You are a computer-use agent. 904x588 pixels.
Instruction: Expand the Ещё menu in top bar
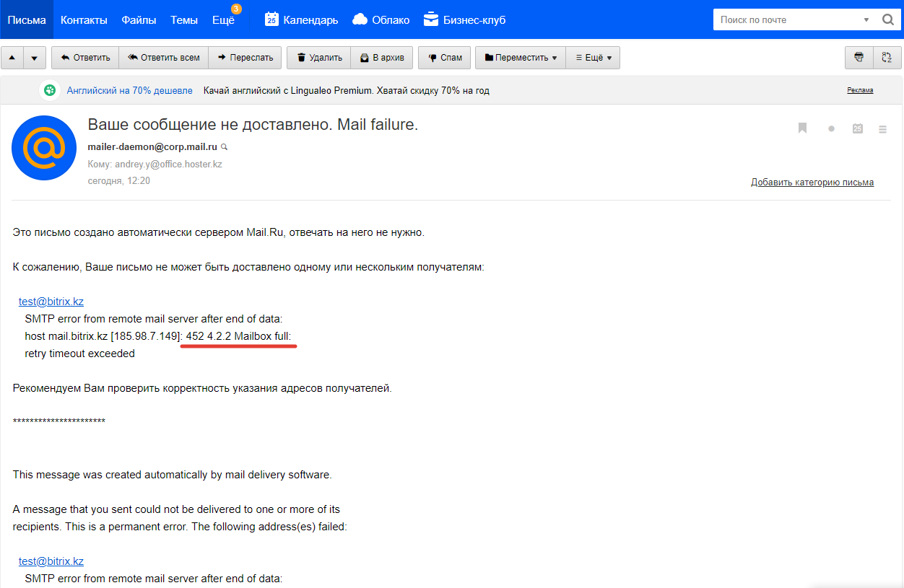223,20
